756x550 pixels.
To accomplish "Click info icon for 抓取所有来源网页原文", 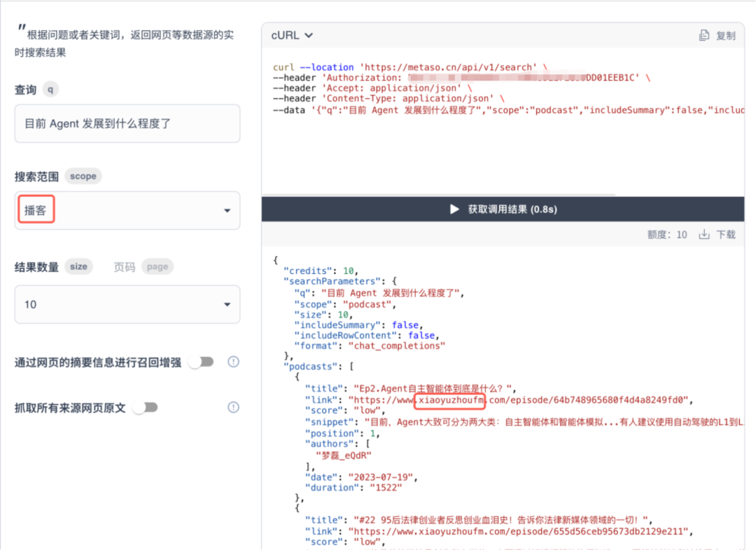I will [x=233, y=407].
